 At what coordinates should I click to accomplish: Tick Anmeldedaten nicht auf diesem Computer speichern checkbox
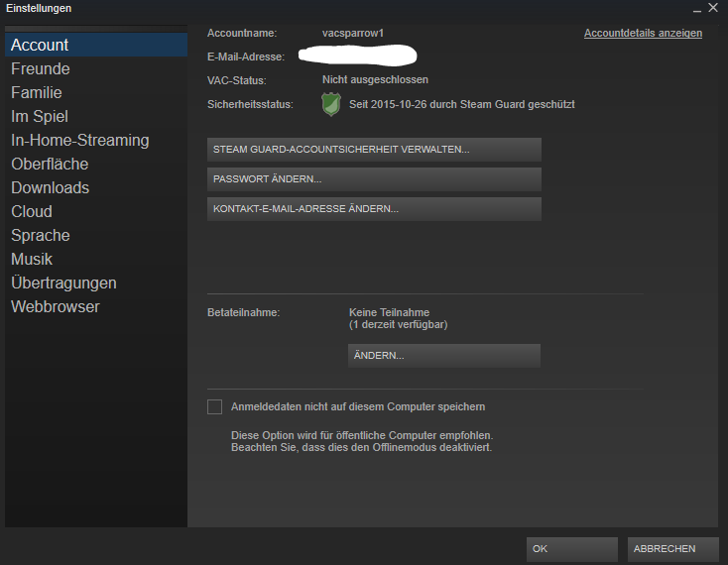click(214, 406)
